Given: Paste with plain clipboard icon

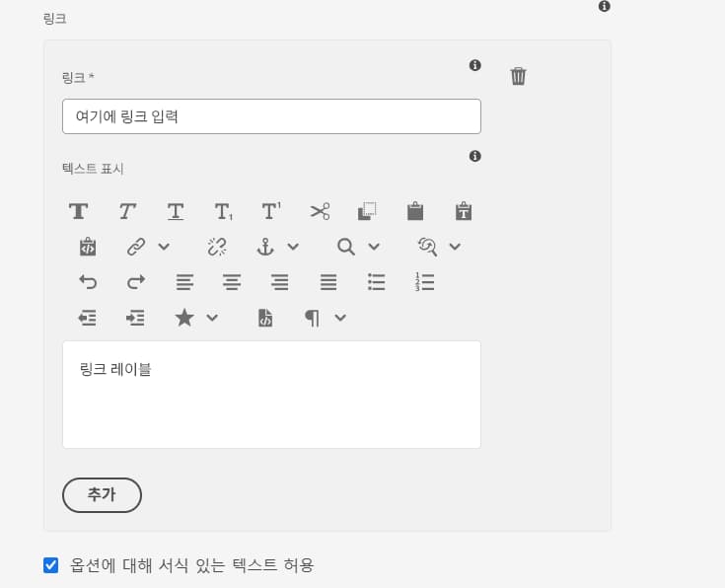Looking at the screenshot, I should point(415,211).
